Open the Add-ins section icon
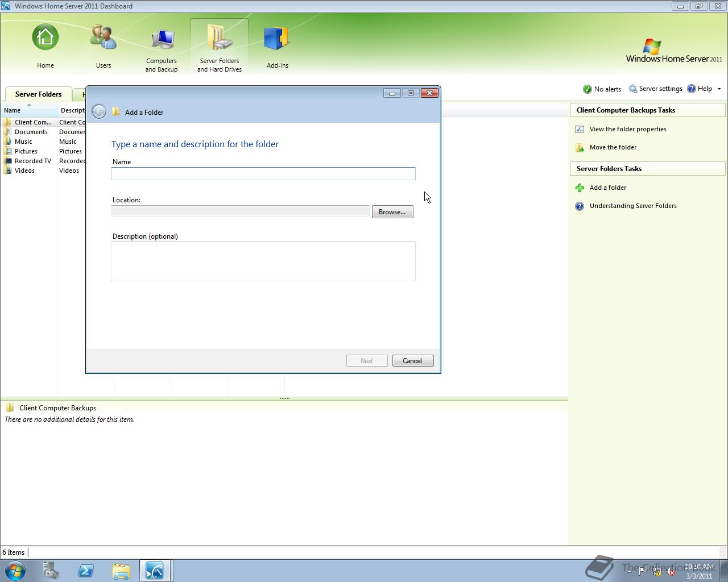Image resolution: width=728 pixels, height=582 pixels. (x=277, y=39)
